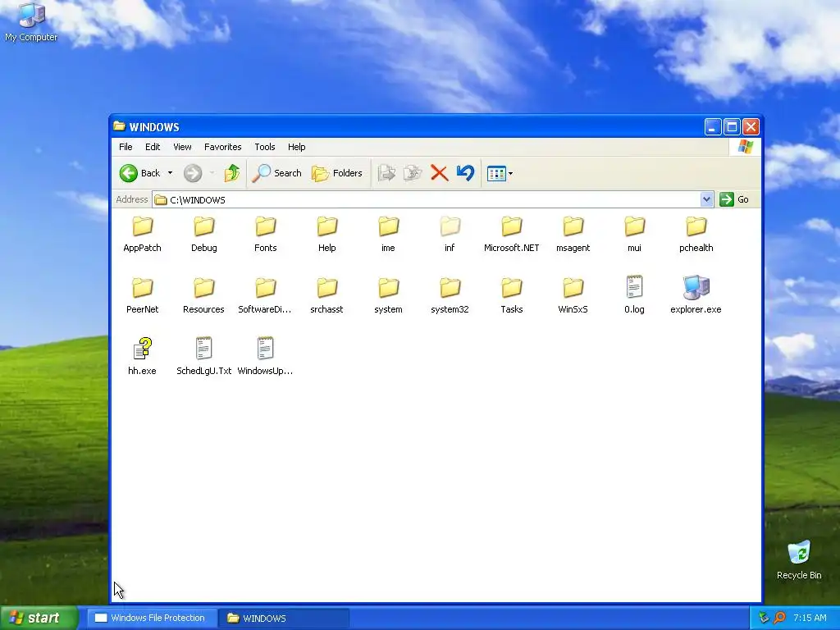Select the srchasst folder
This screenshot has height=630, width=840.
coord(327,295)
